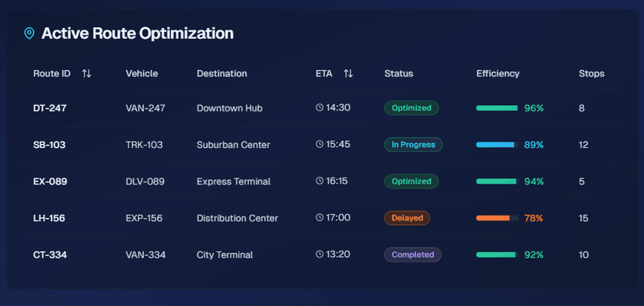The image size is (644, 306).
Task: Click the clock icon next to 16:15
Action: point(320,181)
